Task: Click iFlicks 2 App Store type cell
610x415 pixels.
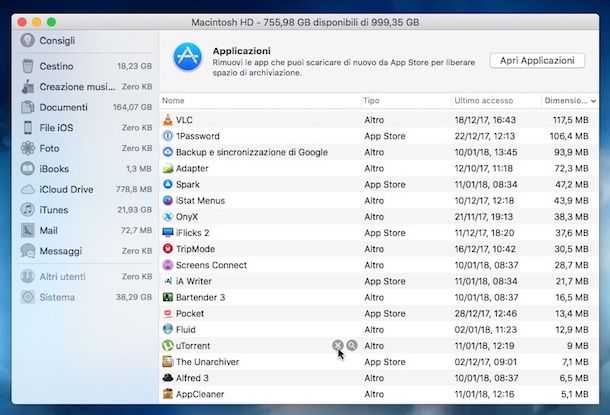Action: 385,233
